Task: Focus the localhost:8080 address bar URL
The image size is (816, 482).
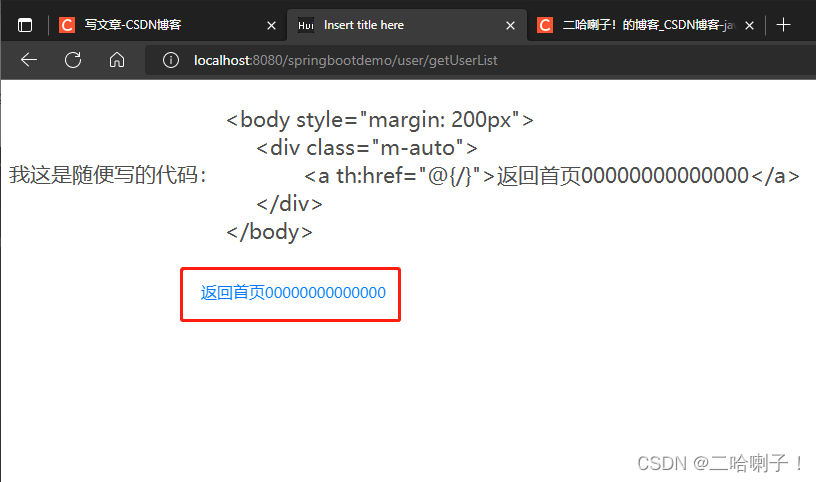Action: (x=346, y=60)
